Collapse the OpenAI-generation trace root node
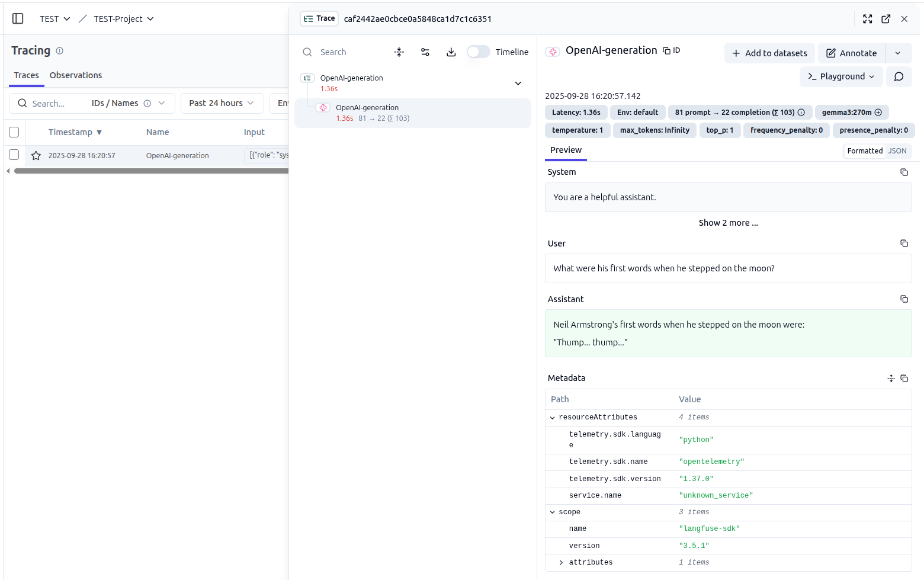 point(518,84)
